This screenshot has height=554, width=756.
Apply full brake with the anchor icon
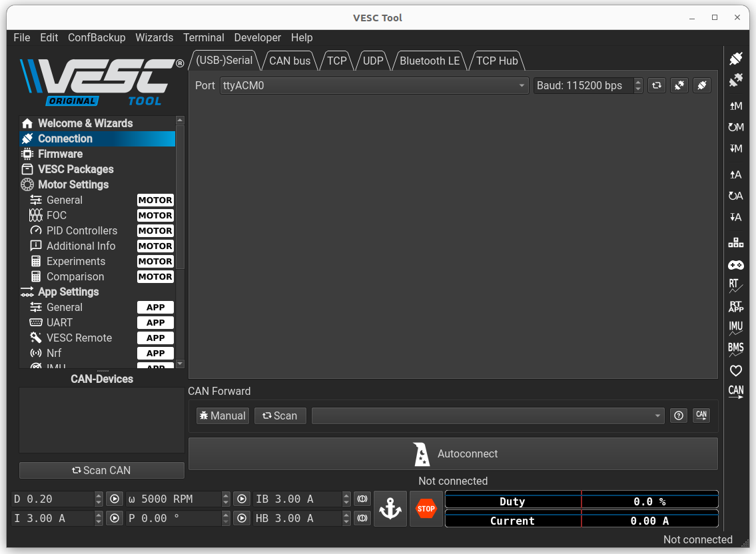coord(390,508)
